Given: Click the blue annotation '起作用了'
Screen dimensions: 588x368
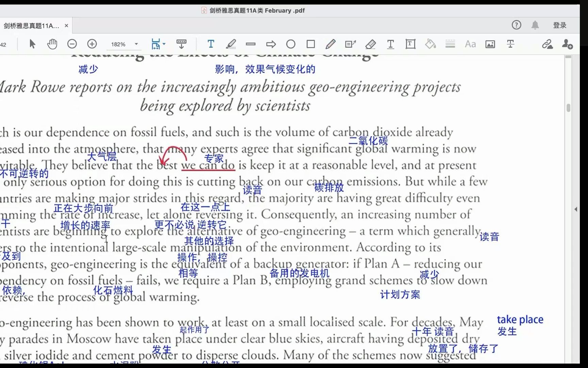Looking at the screenshot, I should (x=195, y=330).
